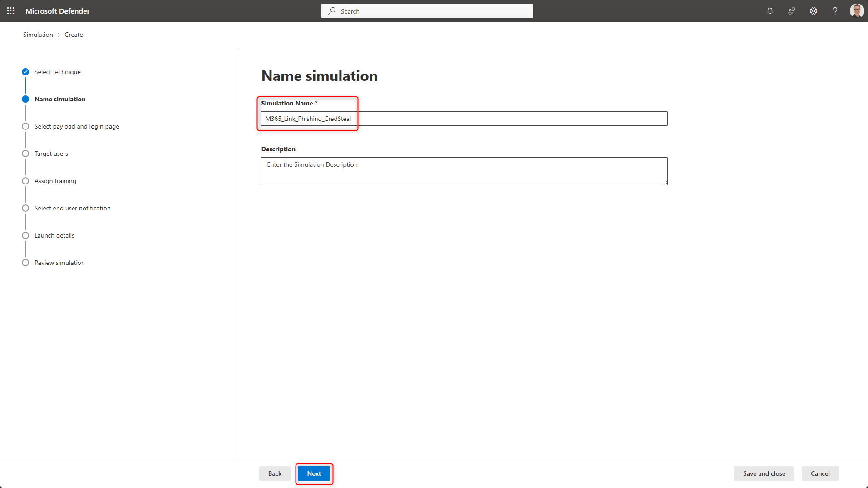The height and width of the screenshot is (488, 868).
Task: Cancel the simulation creation
Action: tap(820, 473)
